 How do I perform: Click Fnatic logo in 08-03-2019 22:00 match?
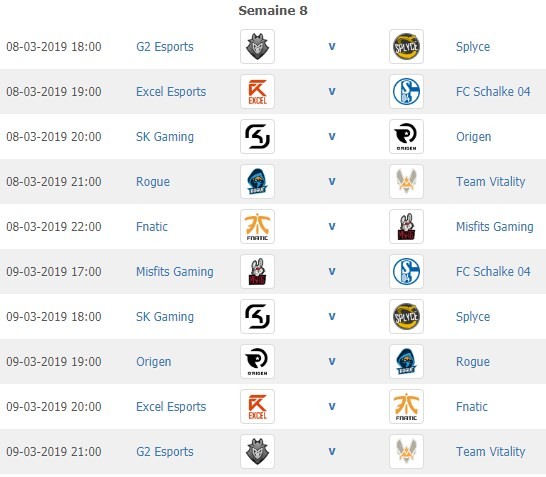257,226
